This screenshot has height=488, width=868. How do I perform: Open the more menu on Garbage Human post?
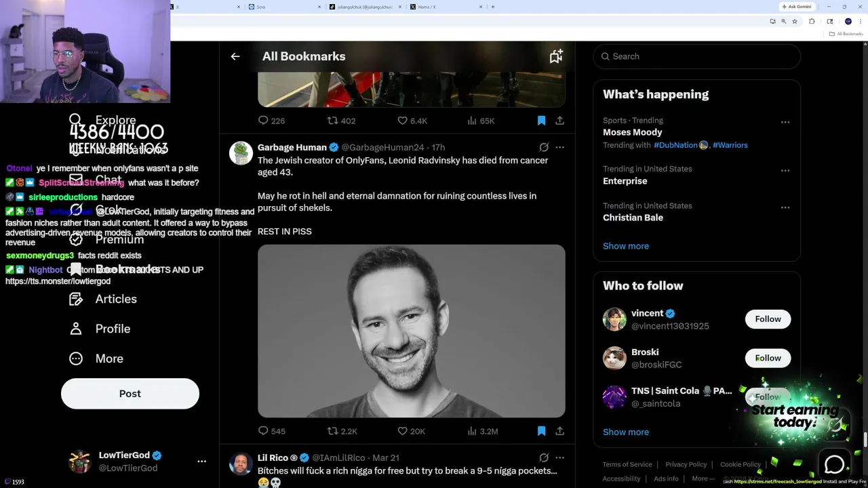559,147
